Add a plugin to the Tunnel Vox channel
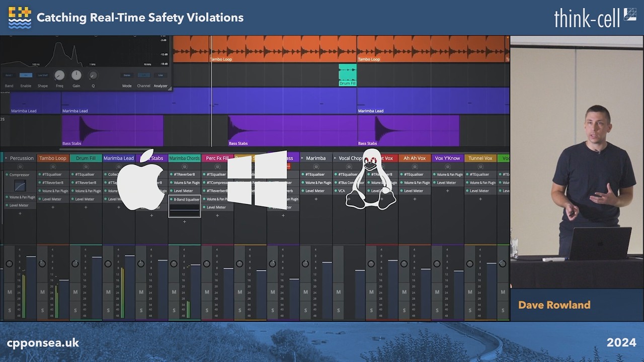The height and width of the screenshot is (362, 644). click(480, 199)
